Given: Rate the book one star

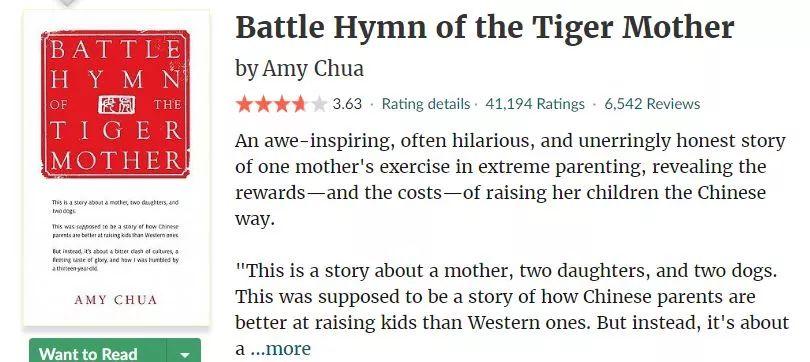Looking at the screenshot, I should coord(245,104).
